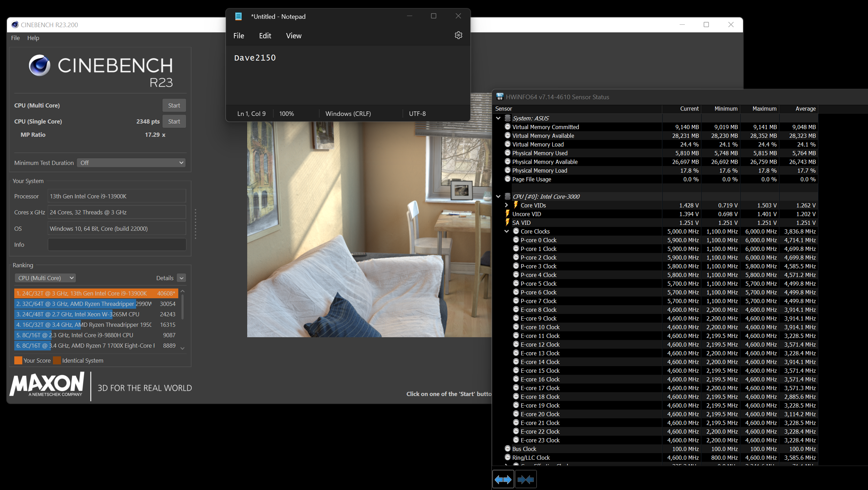This screenshot has width=868, height=490.
Task: Start the CPU (Single Core) test
Action: (174, 121)
